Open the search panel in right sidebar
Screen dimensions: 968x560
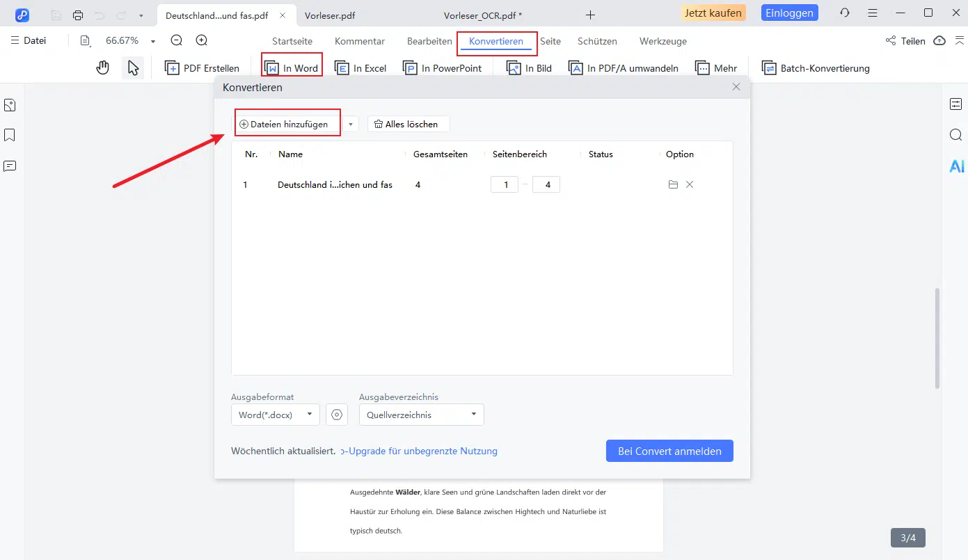click(x=955, y=135)
